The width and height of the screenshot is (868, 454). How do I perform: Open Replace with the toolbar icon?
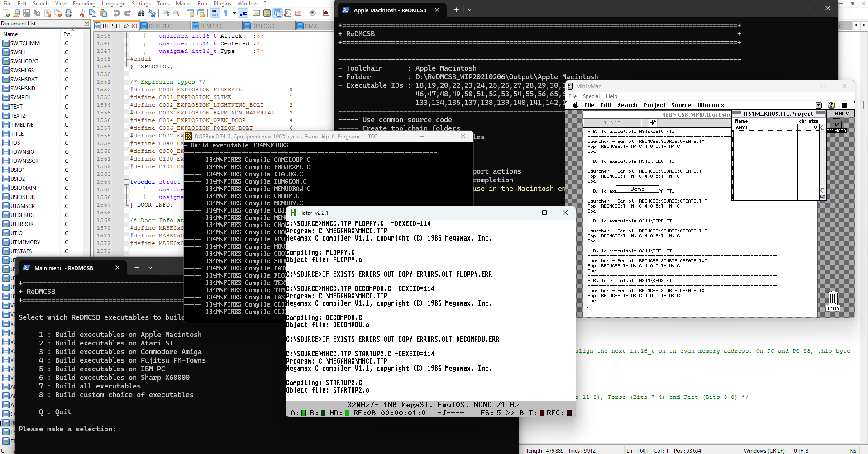click(x=152, y=13)
